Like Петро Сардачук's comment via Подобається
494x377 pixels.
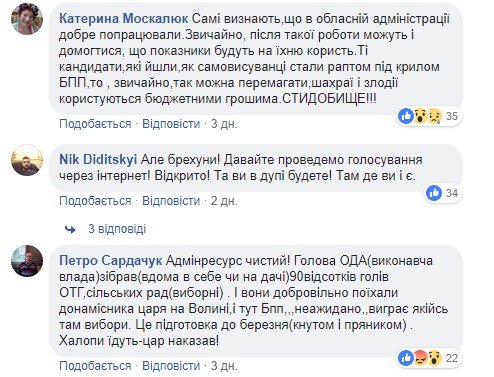(95, 366)
